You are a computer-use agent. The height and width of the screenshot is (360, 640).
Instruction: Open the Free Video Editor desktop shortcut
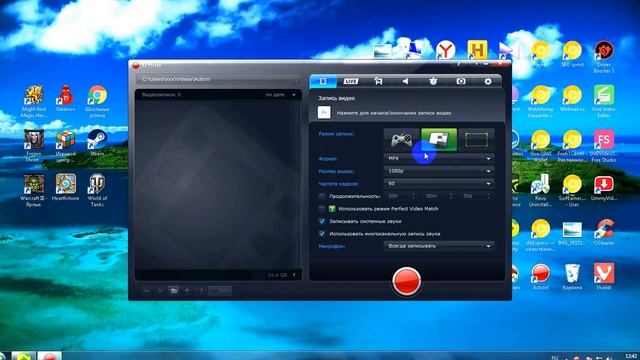604,101
